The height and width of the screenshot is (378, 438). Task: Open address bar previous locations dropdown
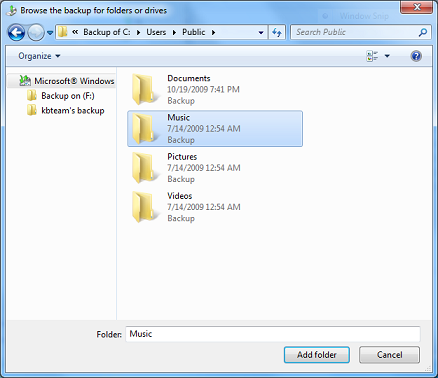point(261,32)
